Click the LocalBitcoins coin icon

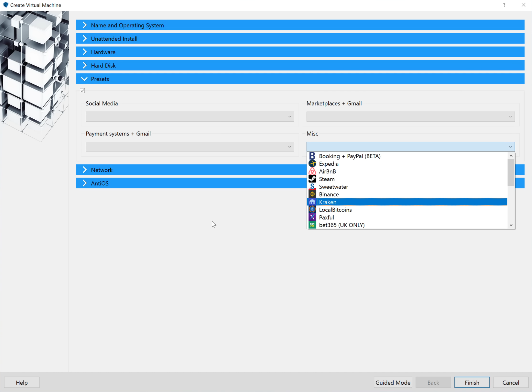pyautogui.click(x=312, y=210)
